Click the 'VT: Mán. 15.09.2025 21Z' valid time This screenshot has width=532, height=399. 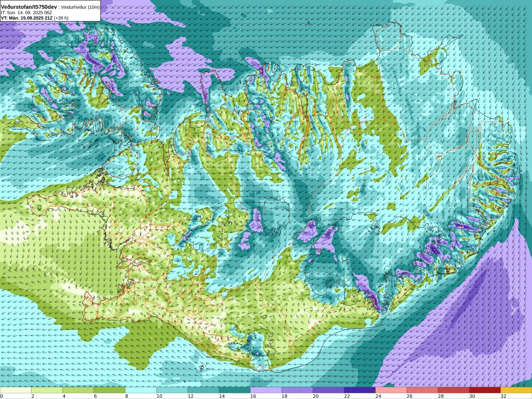[27, 18]
